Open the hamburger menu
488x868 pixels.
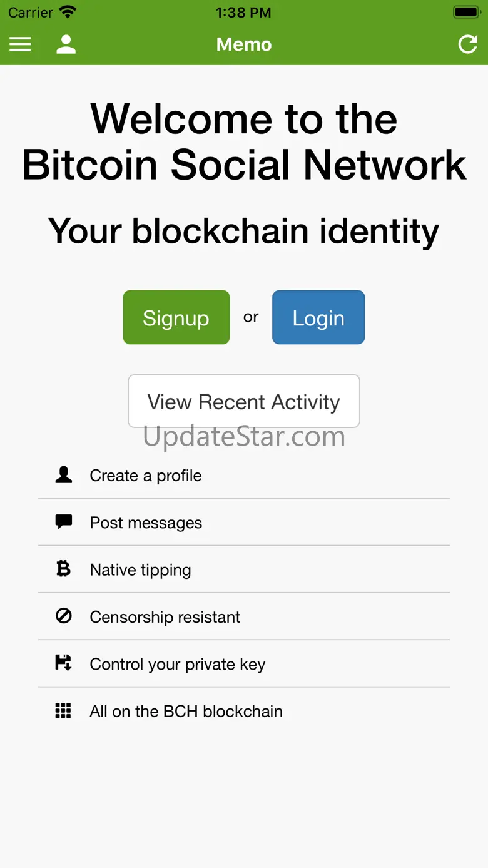20,44
